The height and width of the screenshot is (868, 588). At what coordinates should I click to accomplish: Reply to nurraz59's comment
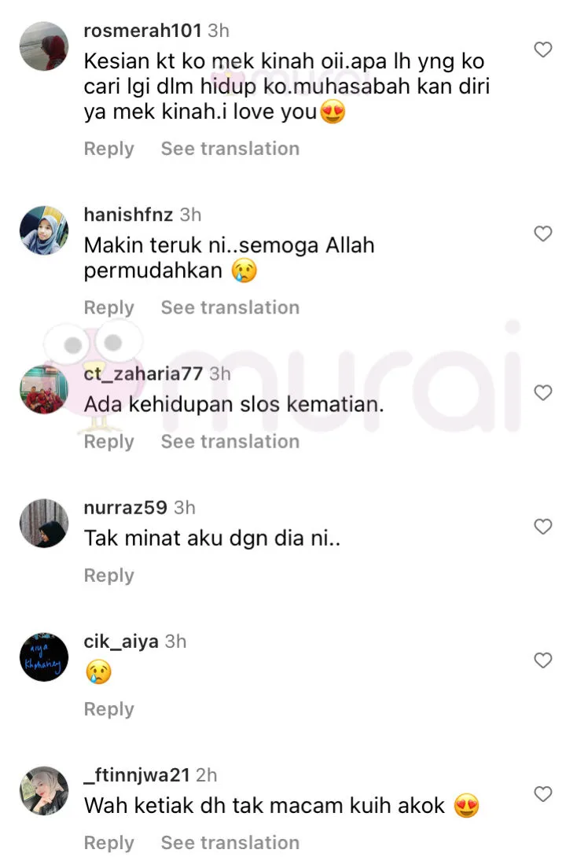pyautogui.click(x=109, y=576)
